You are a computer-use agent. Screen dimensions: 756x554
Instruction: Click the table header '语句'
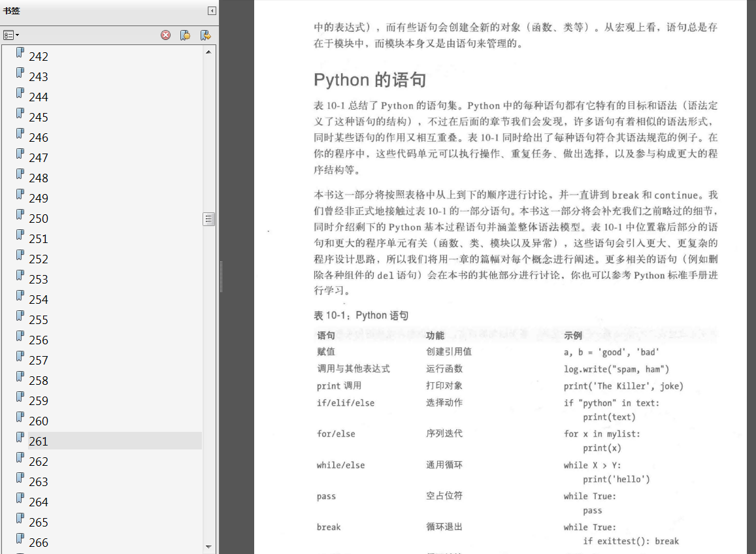point(326,336)
